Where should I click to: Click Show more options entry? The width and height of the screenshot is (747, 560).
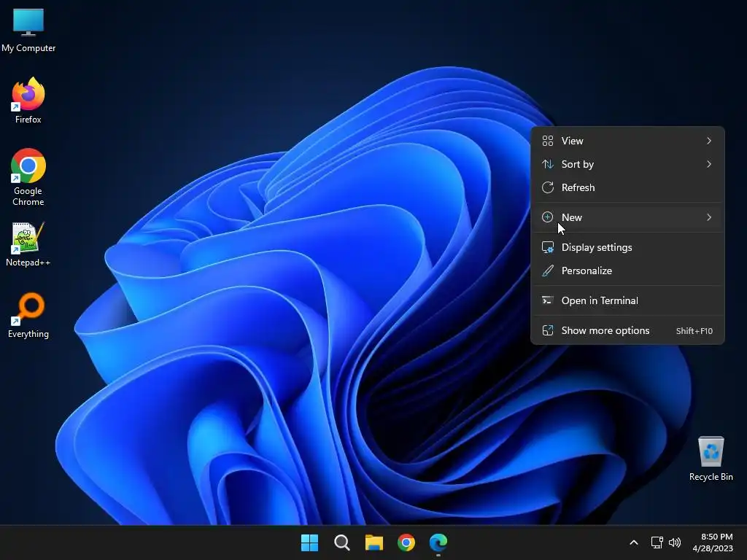pos(627,331)
